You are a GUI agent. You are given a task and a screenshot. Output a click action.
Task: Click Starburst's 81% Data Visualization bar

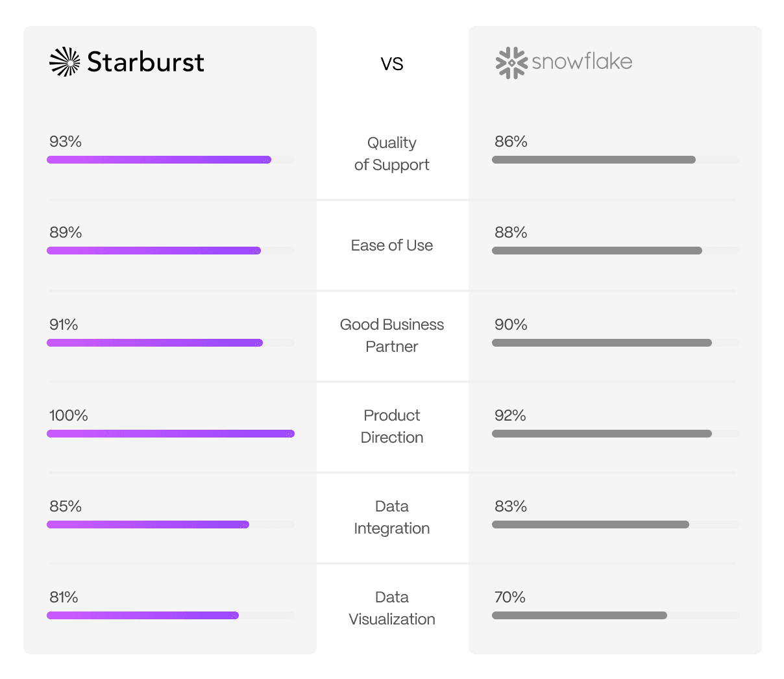tap(143, 615)
